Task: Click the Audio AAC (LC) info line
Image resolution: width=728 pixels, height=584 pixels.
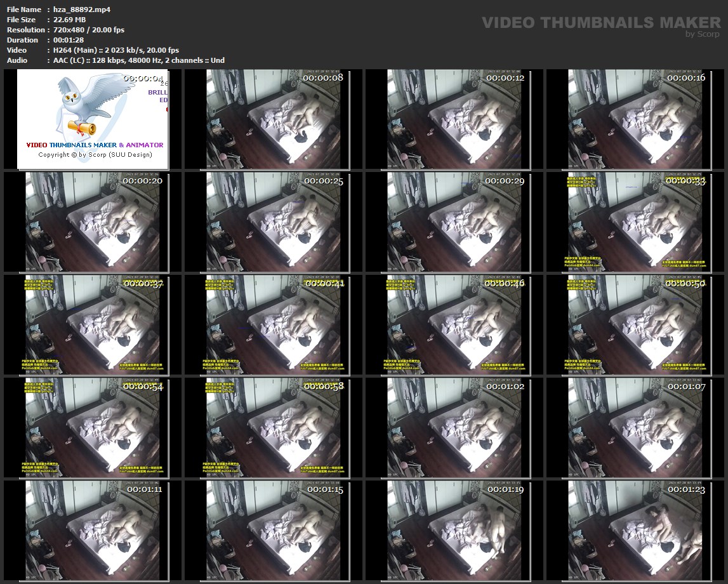Action: click(x=135, y=60)
